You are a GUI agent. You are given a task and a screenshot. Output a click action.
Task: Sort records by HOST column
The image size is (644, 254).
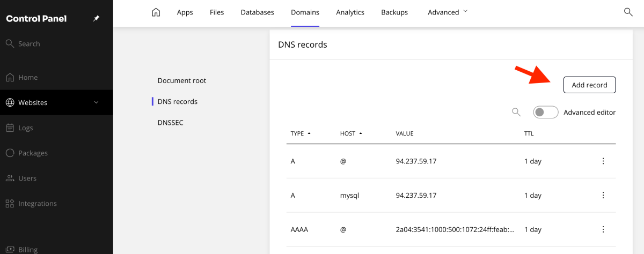point(351,133)
